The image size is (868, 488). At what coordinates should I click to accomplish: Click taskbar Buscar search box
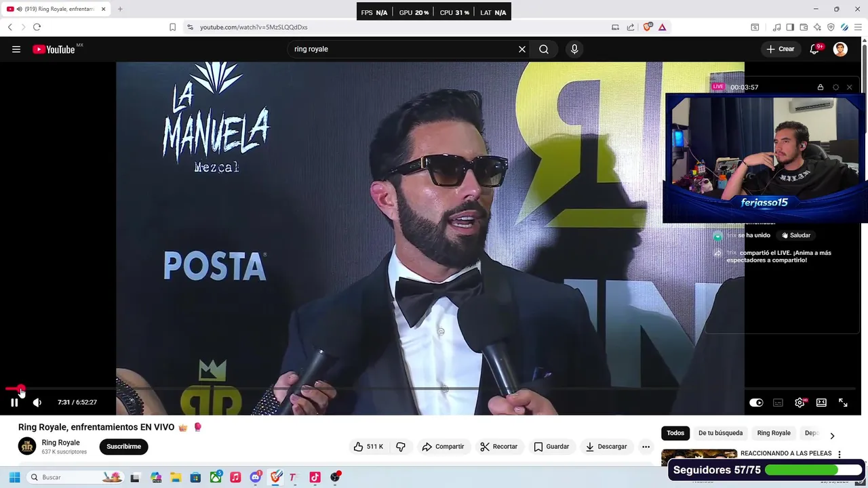pyautogui.click(x=75, y=477)
